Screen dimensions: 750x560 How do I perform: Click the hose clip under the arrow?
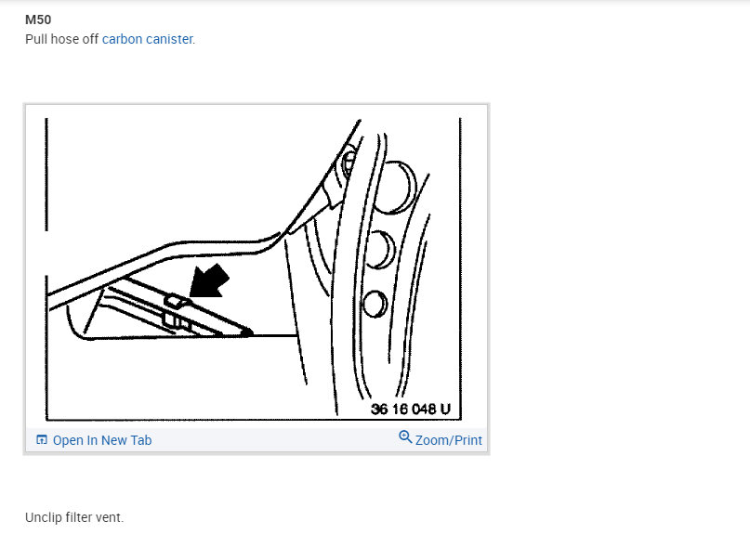coord(176,301)
